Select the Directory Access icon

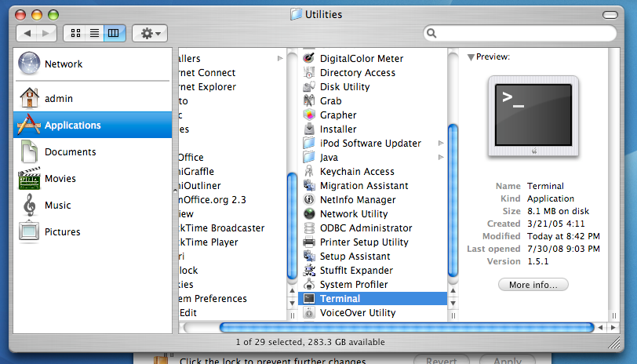coord(309,72)
